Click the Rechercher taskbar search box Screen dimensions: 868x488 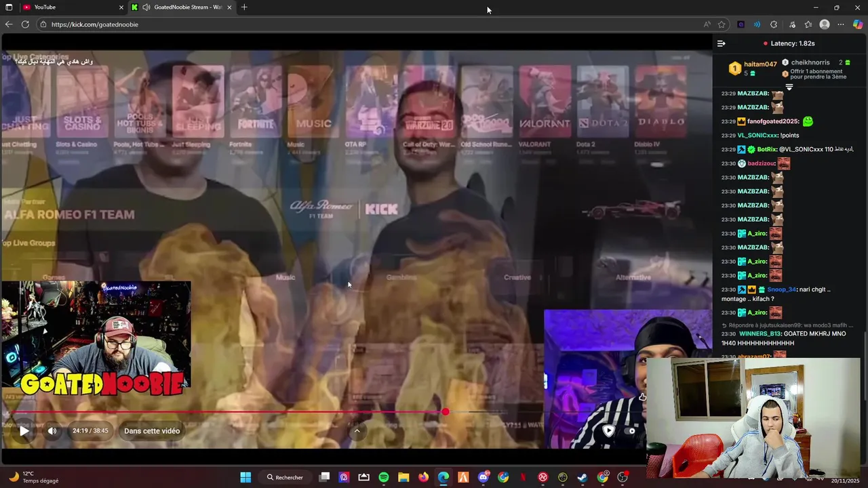[285, 477]
